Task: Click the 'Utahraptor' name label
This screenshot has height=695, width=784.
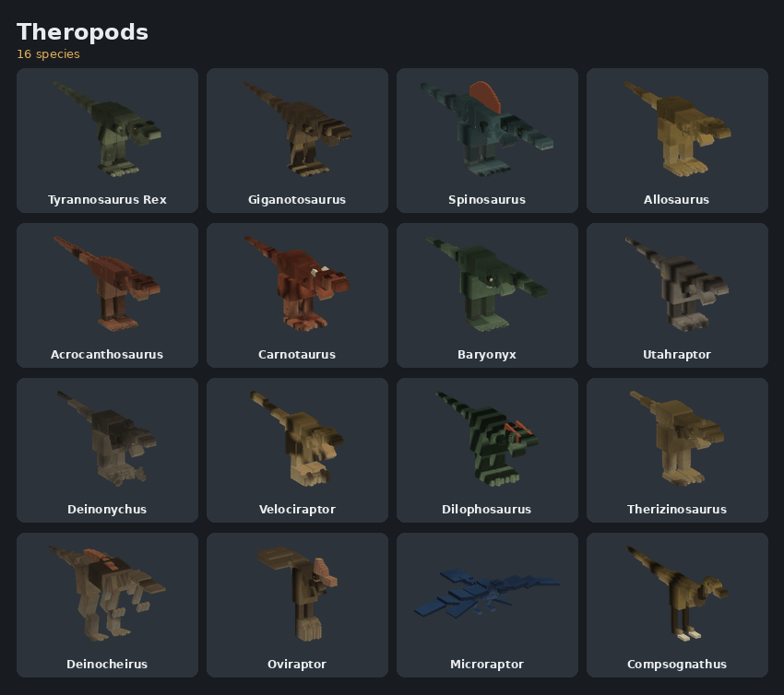Action: [x=677, y=355]
